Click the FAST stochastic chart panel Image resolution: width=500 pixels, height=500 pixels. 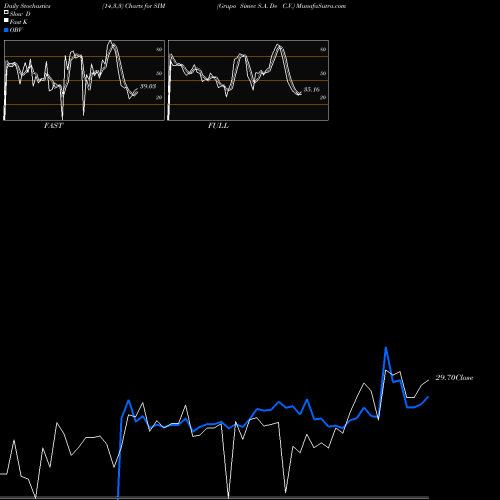point(84,80)
